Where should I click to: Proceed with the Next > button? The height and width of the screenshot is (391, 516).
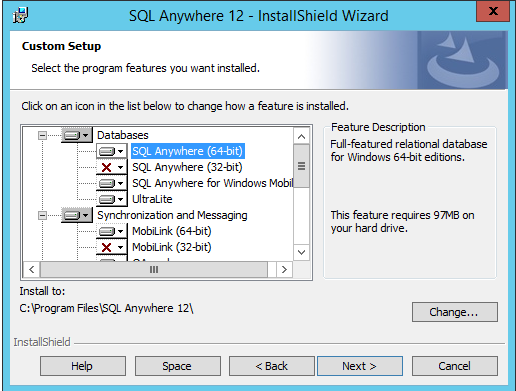(360, 366)
